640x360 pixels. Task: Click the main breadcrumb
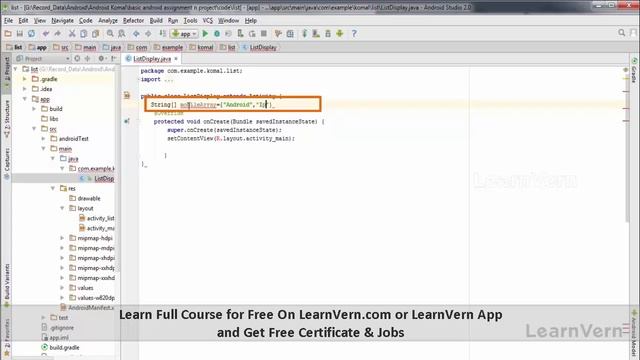pos(86,47)
